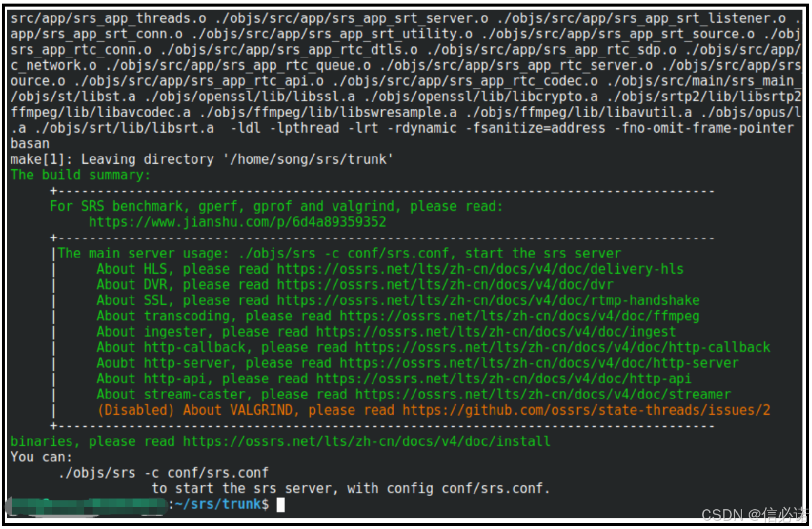Open the streamer documentation URL
The image size is (812, 529).
543,395
